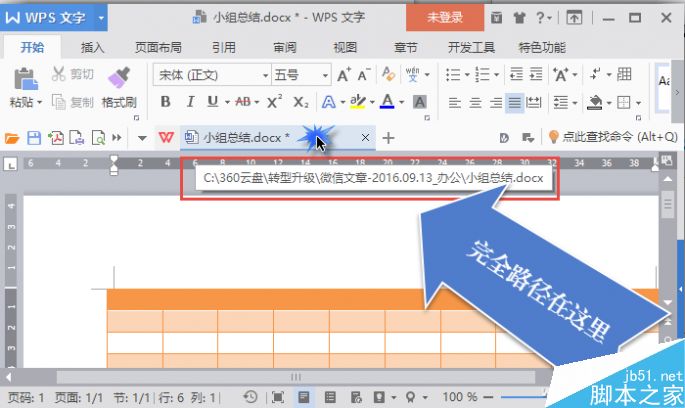Viewport: 685px width, 408px height.
Task: Decrease font size with A- icon
Action: [x=363, y=75]
